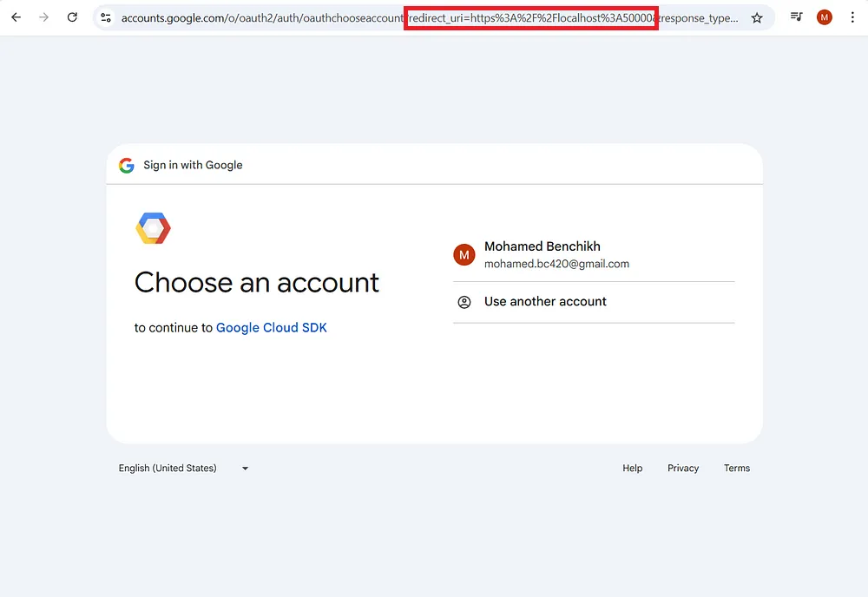The width and height of the screenshot is (868, 597).
Task: Open the Help link
Action: click(632, 468)
